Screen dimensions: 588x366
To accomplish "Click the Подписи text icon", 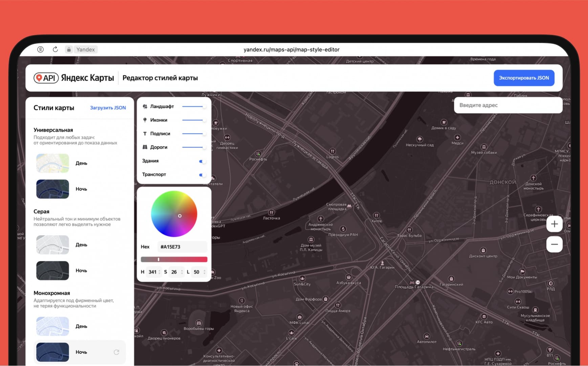I will (145, 134).
